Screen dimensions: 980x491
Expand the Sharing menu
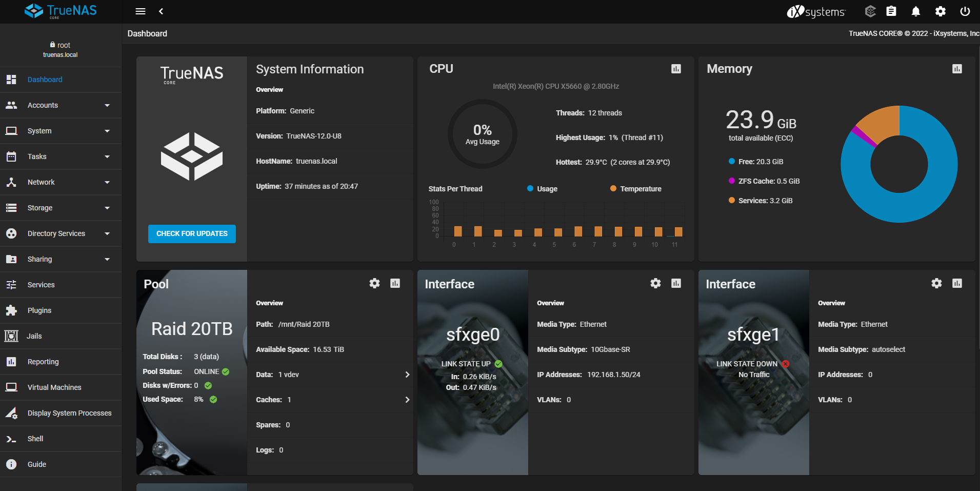(x=61, y=259)
